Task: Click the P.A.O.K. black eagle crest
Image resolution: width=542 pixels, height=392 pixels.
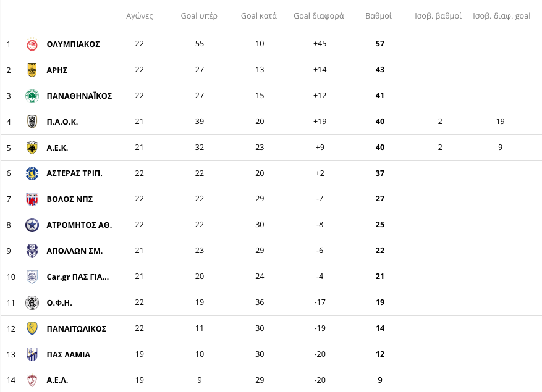Action: click(x=32, y=122)
